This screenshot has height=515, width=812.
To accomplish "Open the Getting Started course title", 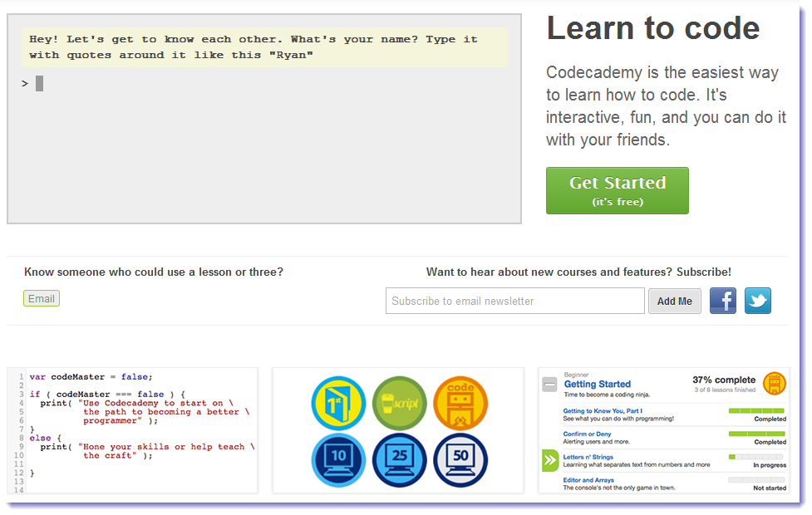I will pyautogui.click(x=597, y=384).
